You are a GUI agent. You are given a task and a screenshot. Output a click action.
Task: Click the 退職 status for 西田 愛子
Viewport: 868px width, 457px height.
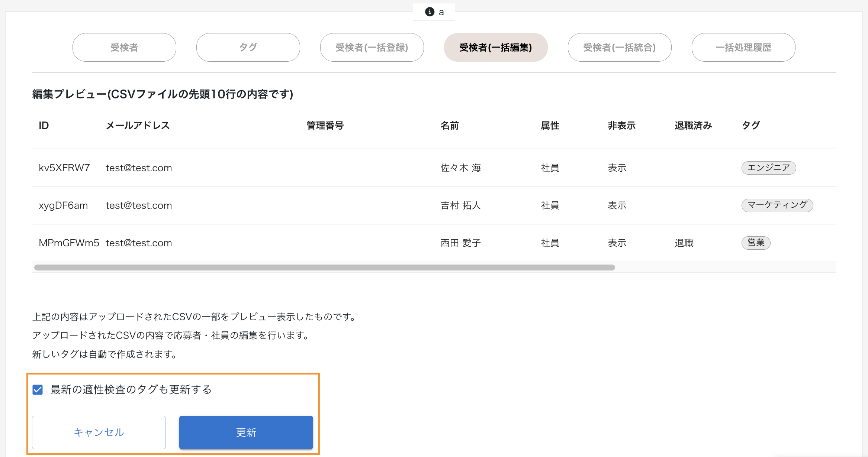pos(684,243)
